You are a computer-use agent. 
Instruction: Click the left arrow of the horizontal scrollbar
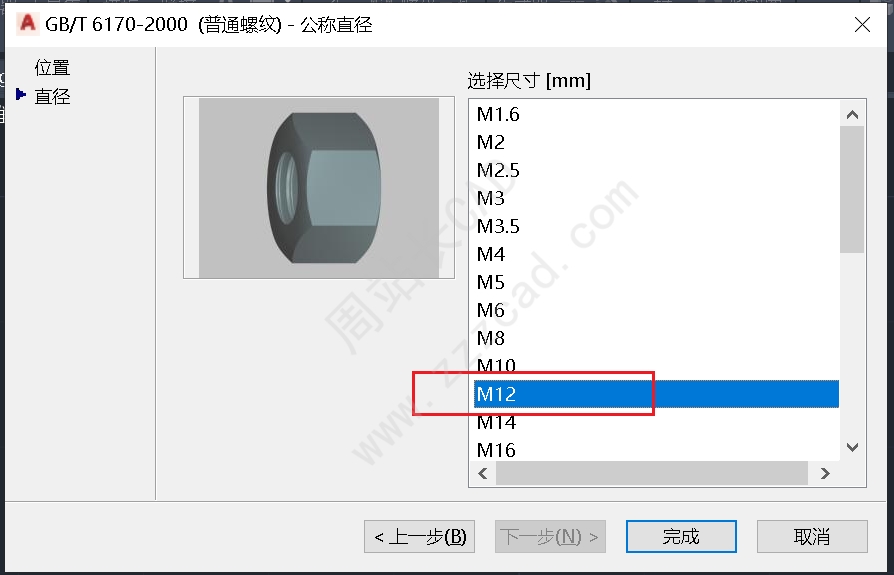click(483, 474)
